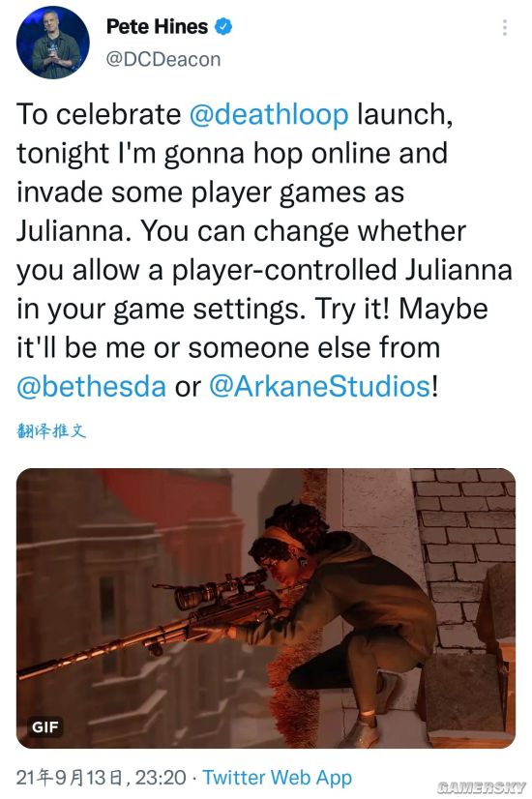This screenshot has width=532, height=799.
Task: Open the Pete Hines display name
Action: click(157, 26)
